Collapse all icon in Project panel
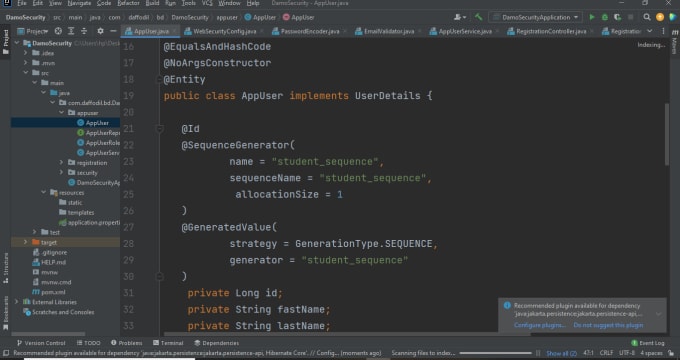Viewport: 680px width, 360px height. coord(84,31)
